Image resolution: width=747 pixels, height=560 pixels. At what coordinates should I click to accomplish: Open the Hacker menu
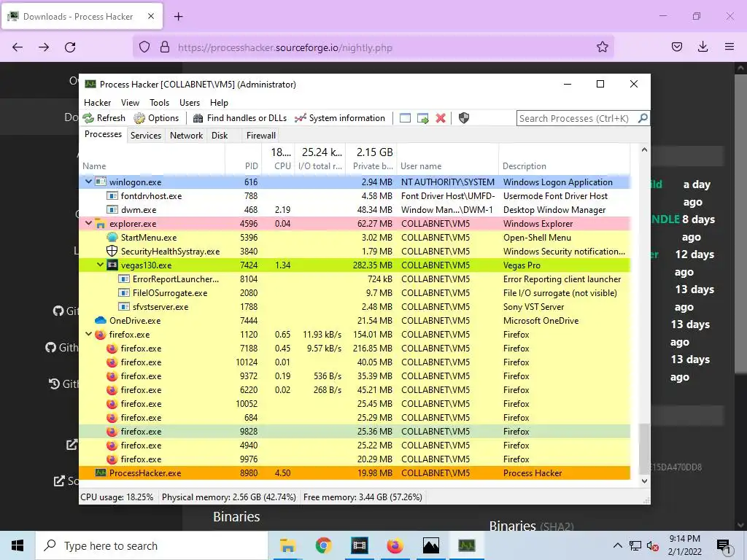tap(97, 102)
